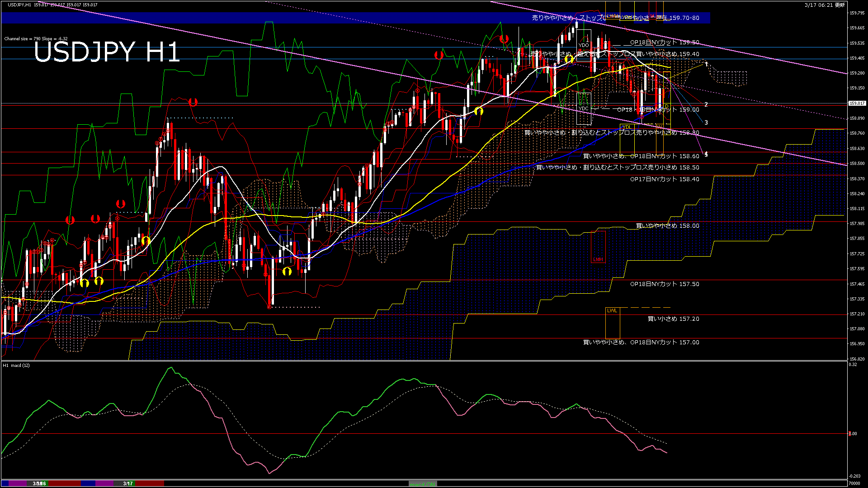Click red arrow marker above 158.89 dotted high
Image resolution: width=868 pixels, height=488 pixels.
point(193,103)
